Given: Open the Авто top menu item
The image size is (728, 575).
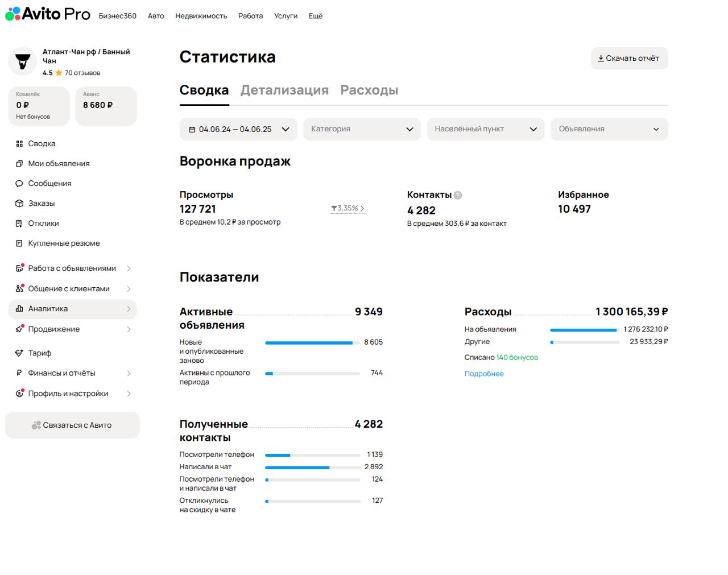Looking at the screenshot, I should [x=156, y=16].
